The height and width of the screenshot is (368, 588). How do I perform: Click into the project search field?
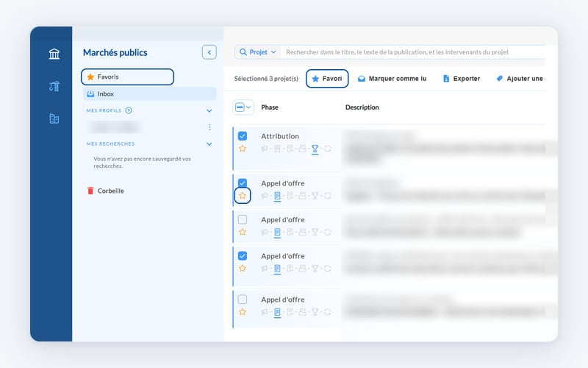412,52
